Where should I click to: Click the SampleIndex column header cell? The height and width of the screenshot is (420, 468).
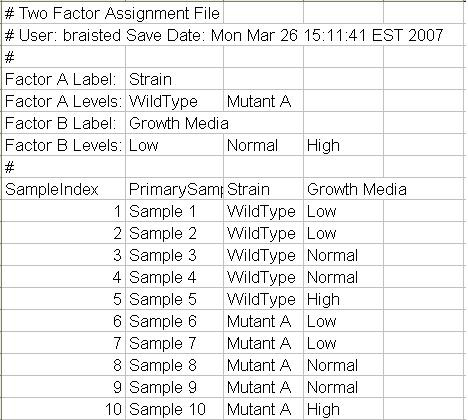click(64, 189)
